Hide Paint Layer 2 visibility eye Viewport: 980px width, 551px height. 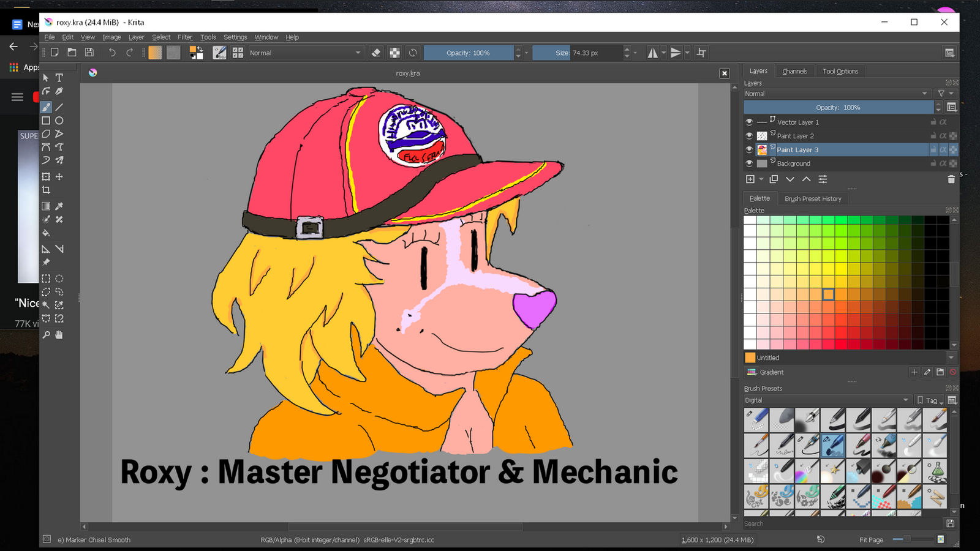pyautogui.click(x=749, y=136)
